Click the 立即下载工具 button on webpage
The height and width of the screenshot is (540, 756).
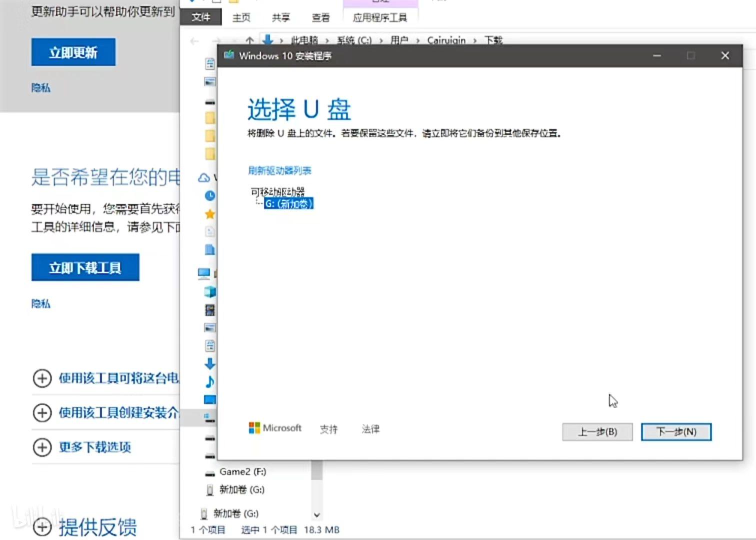coord(85,267)
